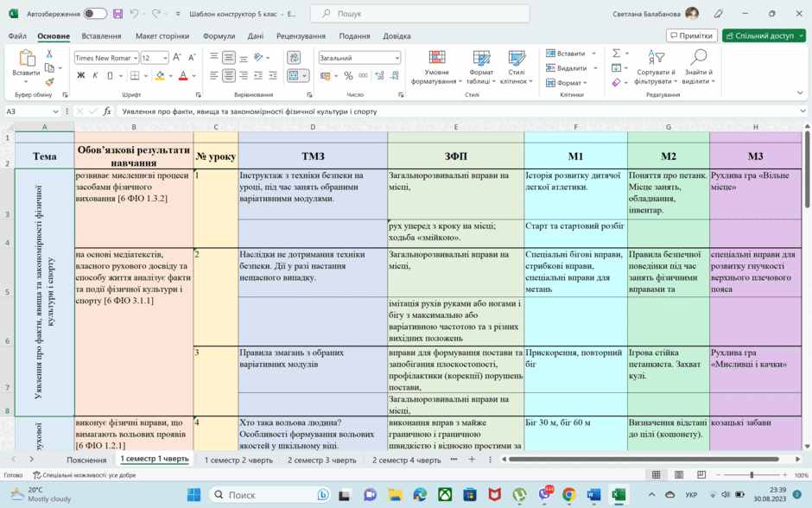This screenshot has width=812, height=508.
Task: Open sheet tab Пояснення
Action: (86, 460)
